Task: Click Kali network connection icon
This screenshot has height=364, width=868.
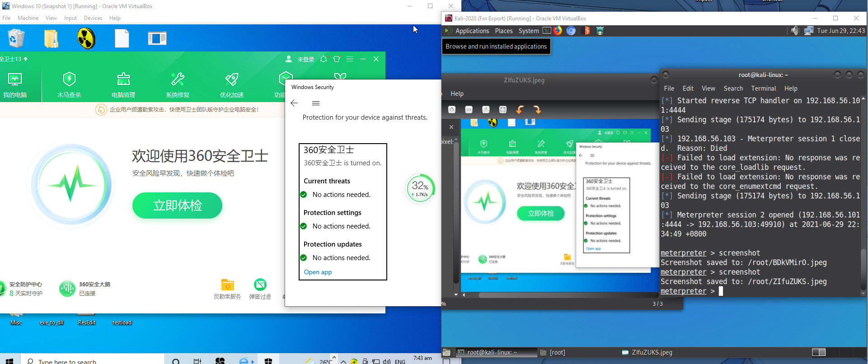Action: coord(809,31)
